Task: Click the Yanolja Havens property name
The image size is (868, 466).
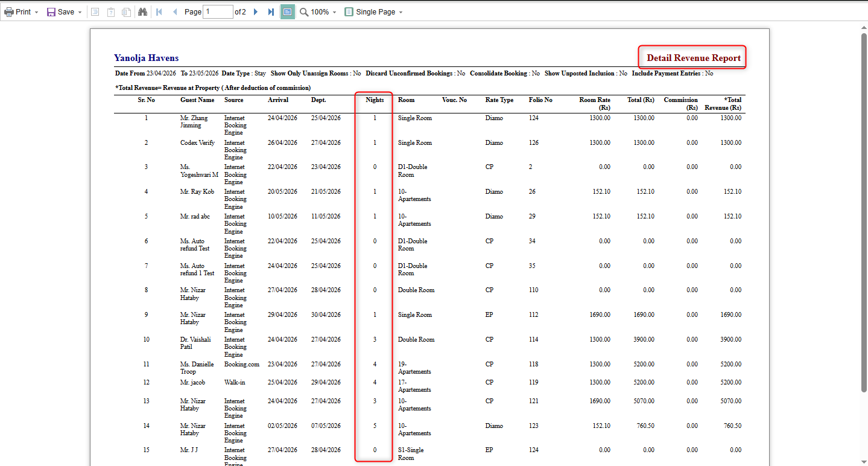Action: click(x=147, y=58)
